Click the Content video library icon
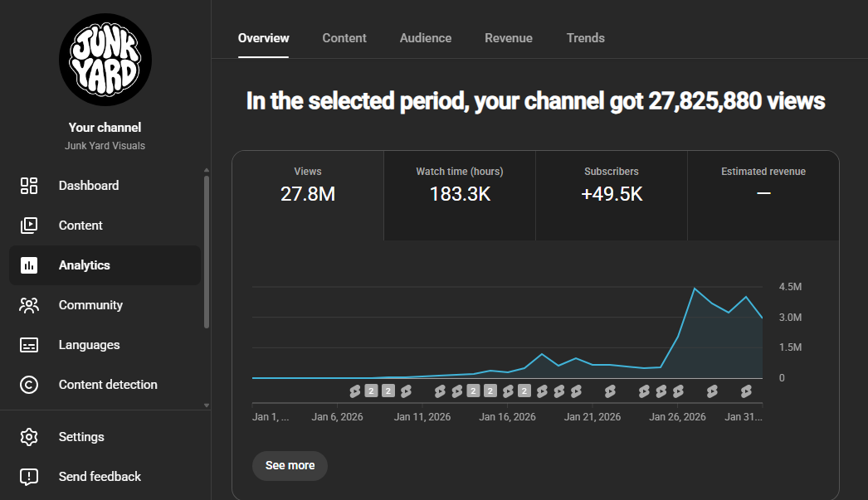Screen dimensions: 868x500 [29, 226]
